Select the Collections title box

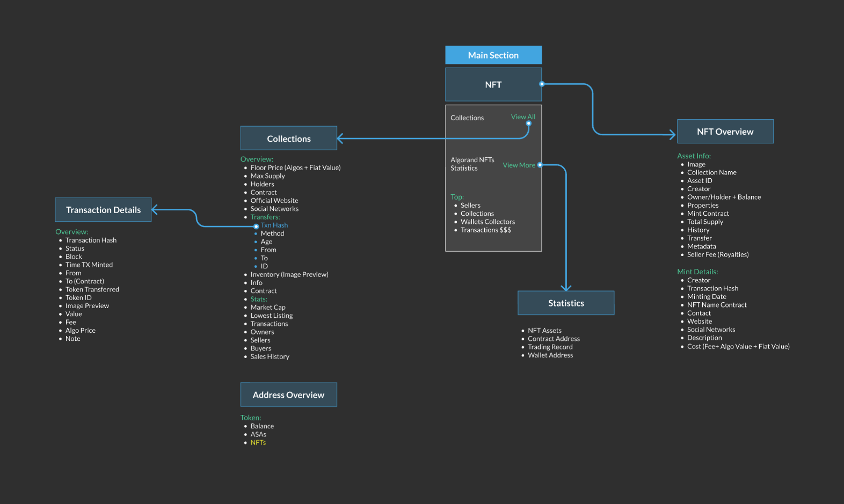pos(288,138)
